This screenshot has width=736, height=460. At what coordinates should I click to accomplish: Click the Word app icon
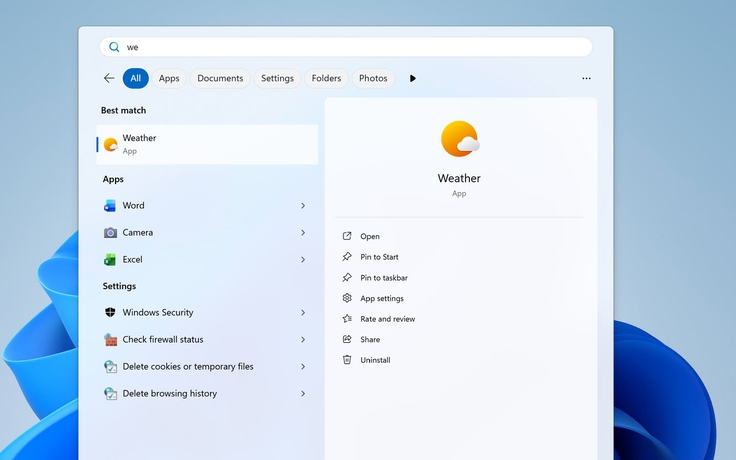110,206
